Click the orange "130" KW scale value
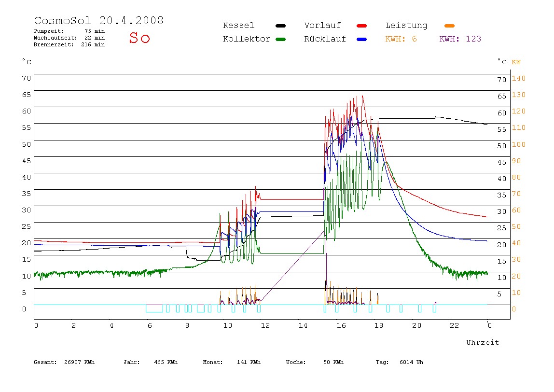554x392 pixels. 519,95
